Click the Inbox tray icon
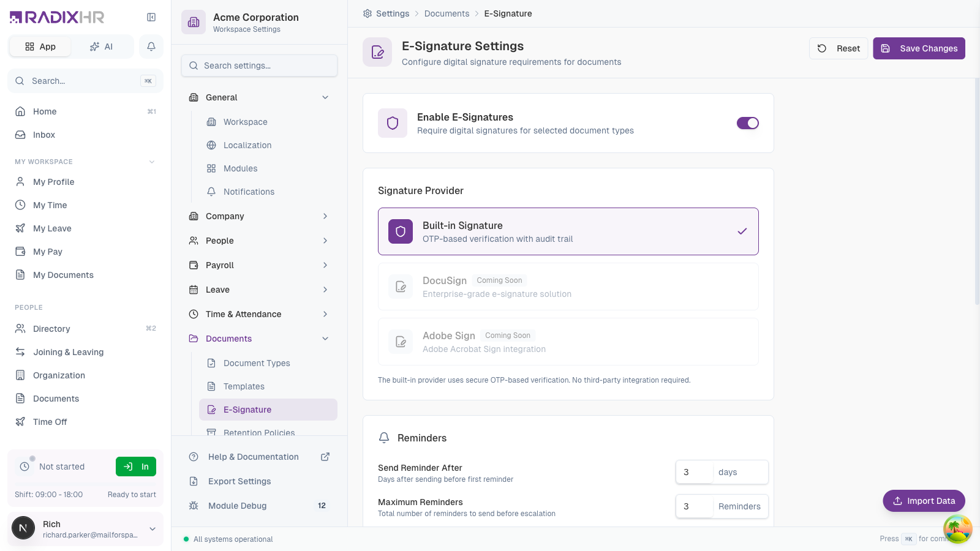980x551 pixels. [20, 135]
